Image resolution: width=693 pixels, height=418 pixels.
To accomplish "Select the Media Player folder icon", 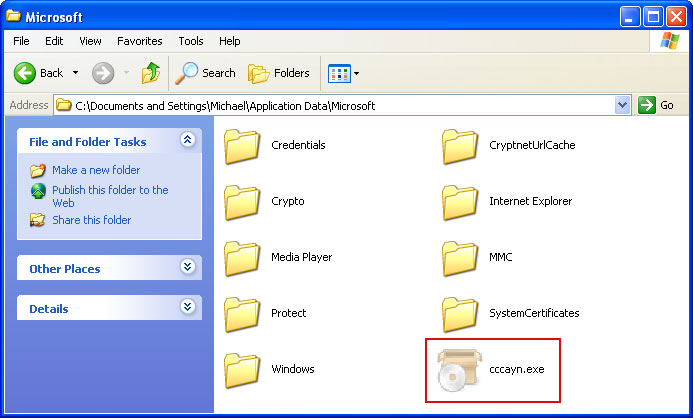I will (242, 258).
